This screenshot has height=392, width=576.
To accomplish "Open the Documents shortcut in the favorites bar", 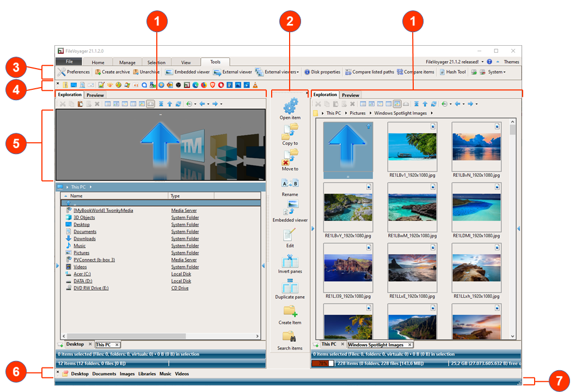I will tap(104, 374).
